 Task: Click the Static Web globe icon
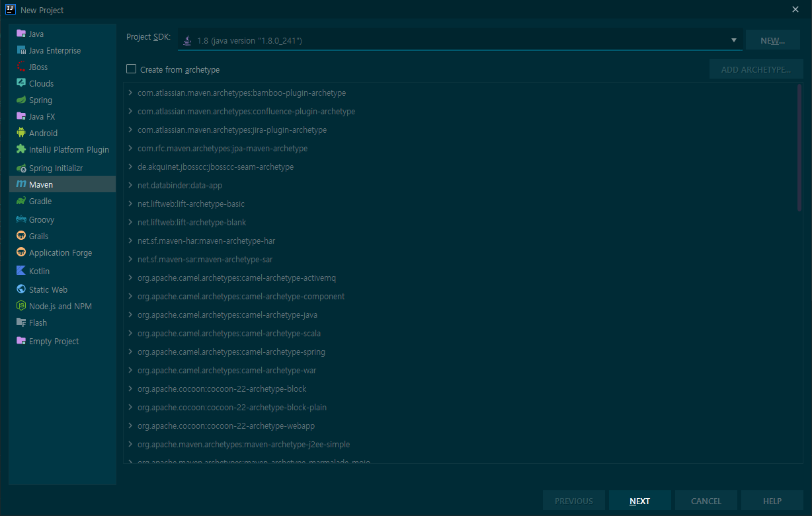pos(21,289)
